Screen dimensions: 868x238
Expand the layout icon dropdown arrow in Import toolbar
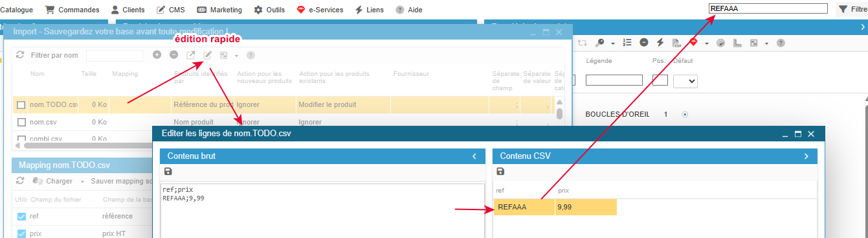236,56
